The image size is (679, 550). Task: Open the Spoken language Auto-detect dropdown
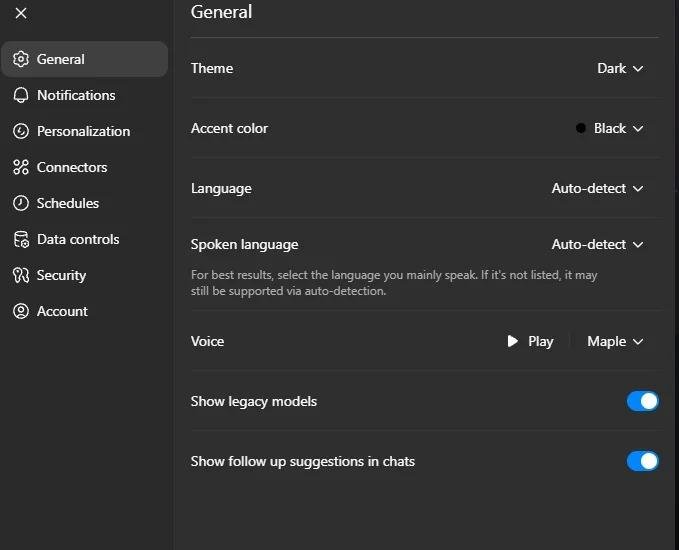[598, 245]
